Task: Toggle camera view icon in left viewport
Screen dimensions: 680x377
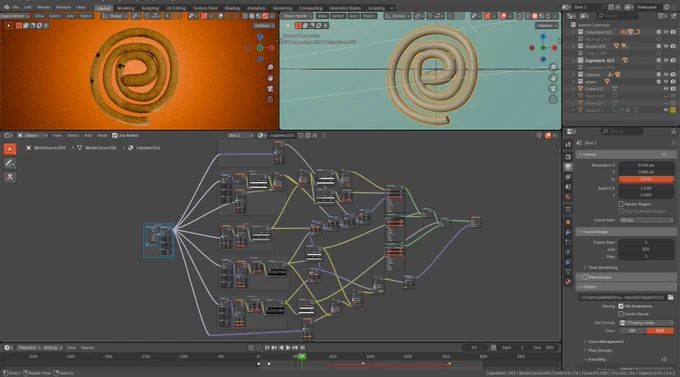Action: coord(270,89)
